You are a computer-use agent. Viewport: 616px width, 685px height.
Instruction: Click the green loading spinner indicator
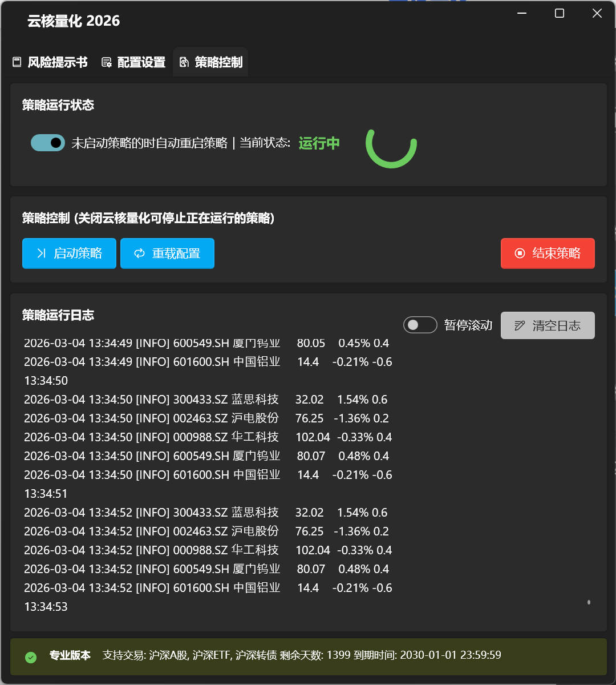click(x=392, y=148)
